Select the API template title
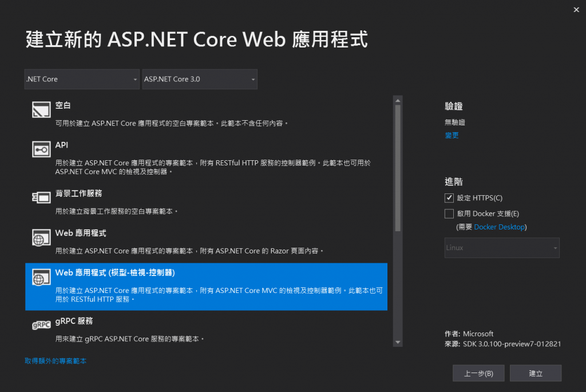The height and width of the screenshot is (392, 586). [62, 145]
